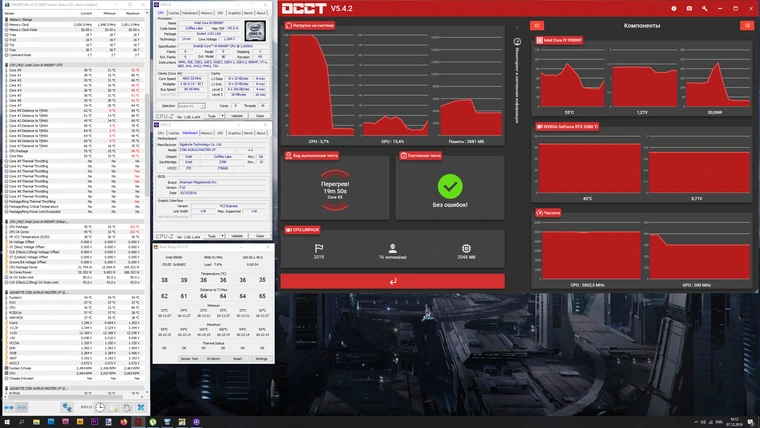760x428 pixels.
Task: Open OCCT settings wrench icon
Action: click(704, 8)
